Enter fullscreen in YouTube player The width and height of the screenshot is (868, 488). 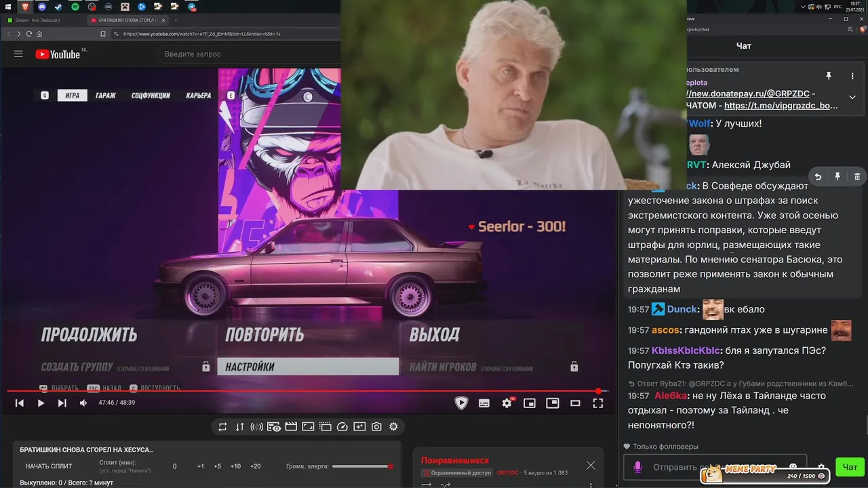[598, 403]
